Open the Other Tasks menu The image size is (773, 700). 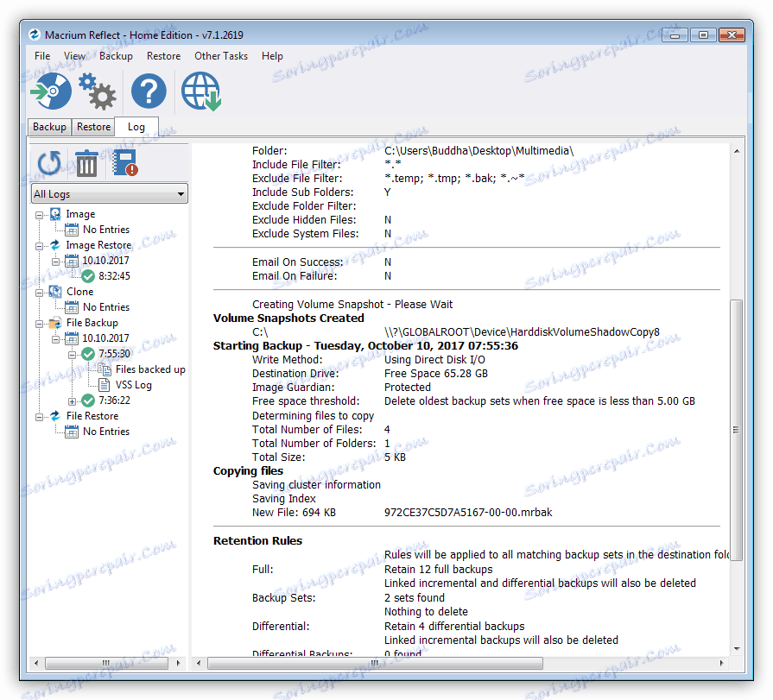tap(221, 56)
